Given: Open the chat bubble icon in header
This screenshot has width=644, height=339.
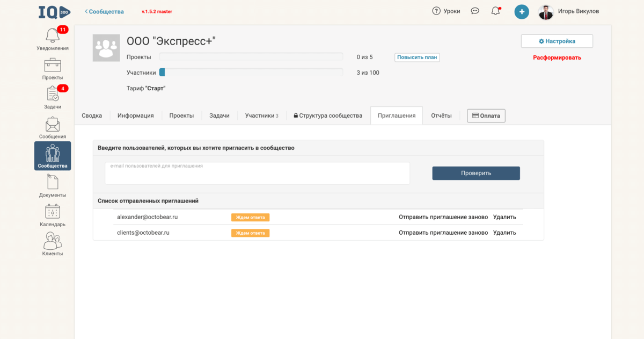Looking at the screenshot, I should pyautogui.click(x=475, y=11).
